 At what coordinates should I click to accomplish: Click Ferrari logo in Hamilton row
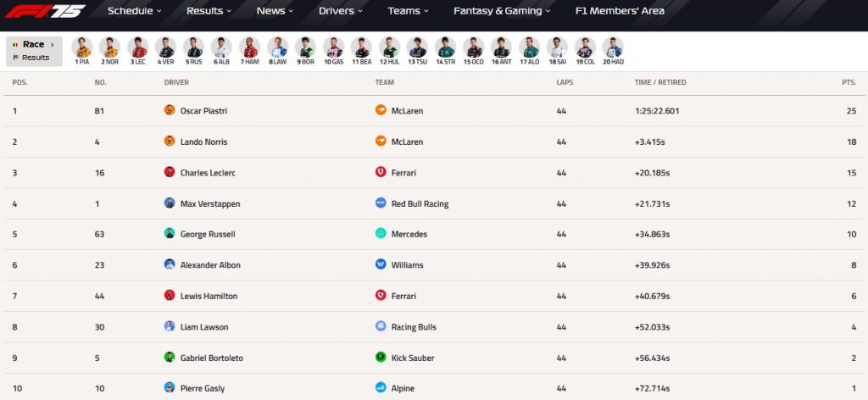click(381, 296)
